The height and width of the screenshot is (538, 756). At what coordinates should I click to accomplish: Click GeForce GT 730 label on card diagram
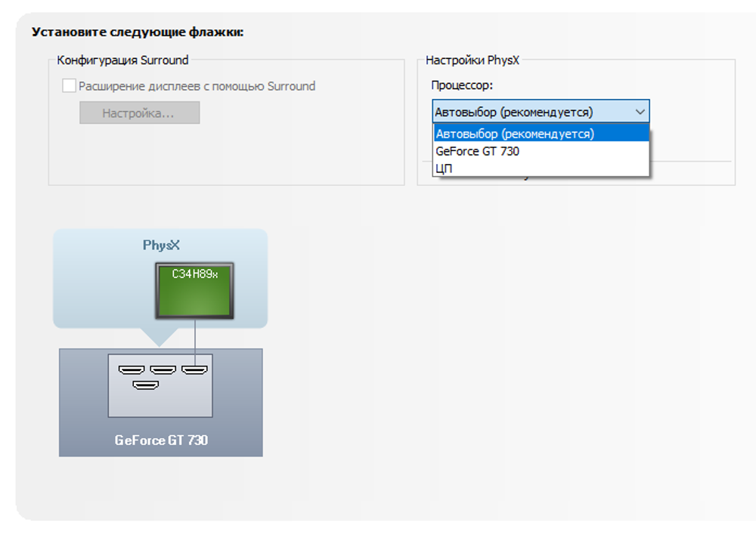pyautogui.click(x=161, y=440)
